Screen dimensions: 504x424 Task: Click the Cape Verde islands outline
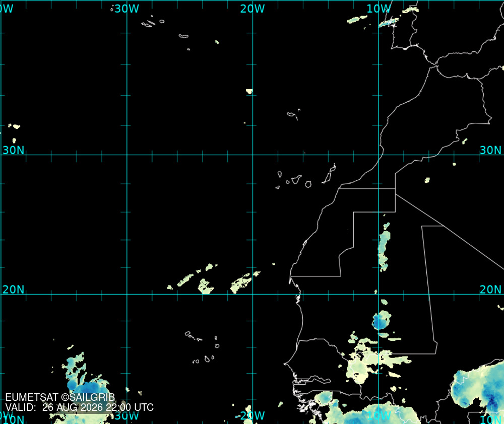(203, 347)
